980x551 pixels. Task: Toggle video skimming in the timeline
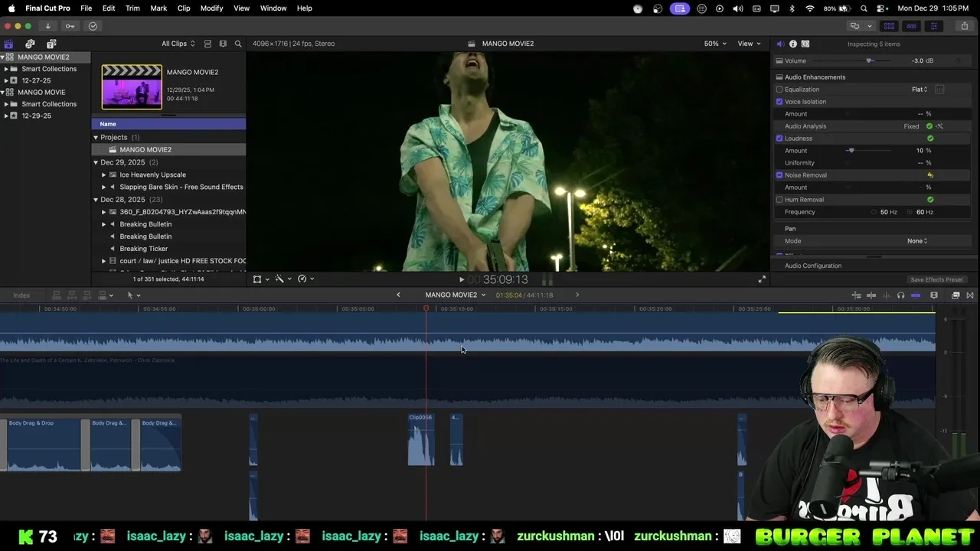[x=872, y=295]
